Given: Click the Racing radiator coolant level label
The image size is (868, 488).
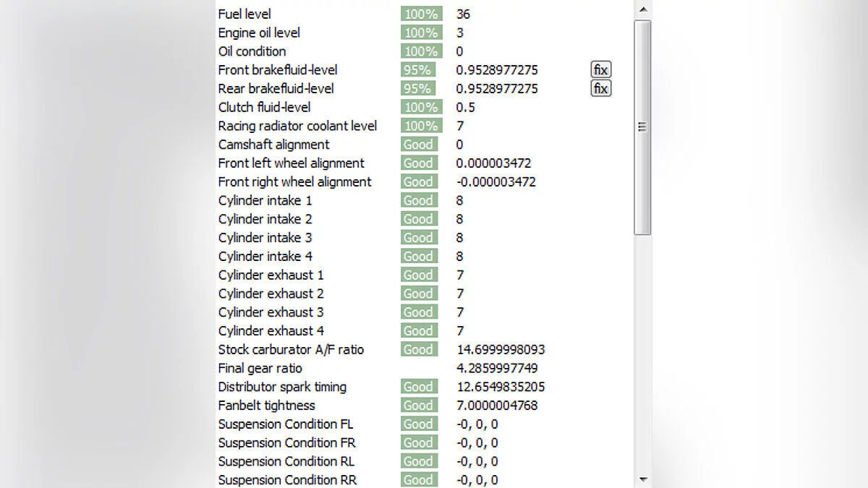Looking at the screenshot, I should [x=297, y=126].
